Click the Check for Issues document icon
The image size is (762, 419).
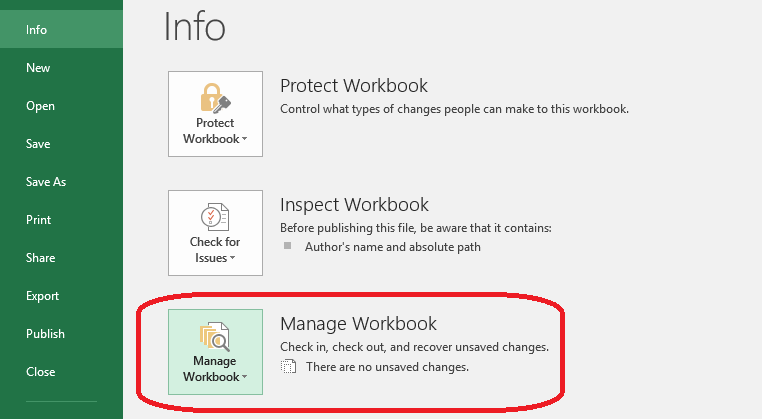(x=215, y=216)
